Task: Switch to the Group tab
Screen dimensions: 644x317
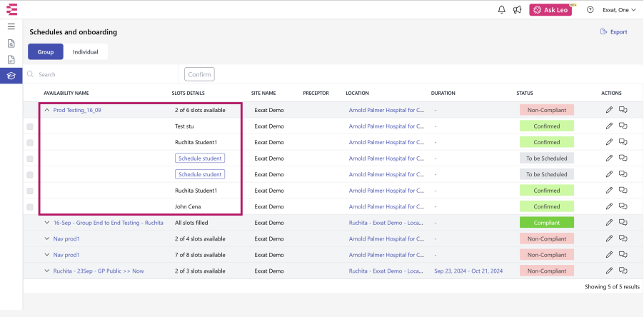Action: (x=46, y=51)
